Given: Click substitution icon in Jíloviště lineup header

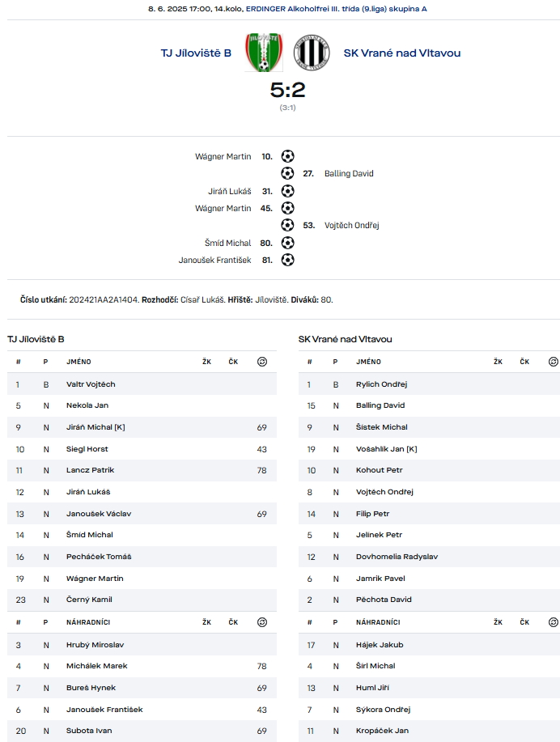Looking at the screenshot, I should 261,362.
